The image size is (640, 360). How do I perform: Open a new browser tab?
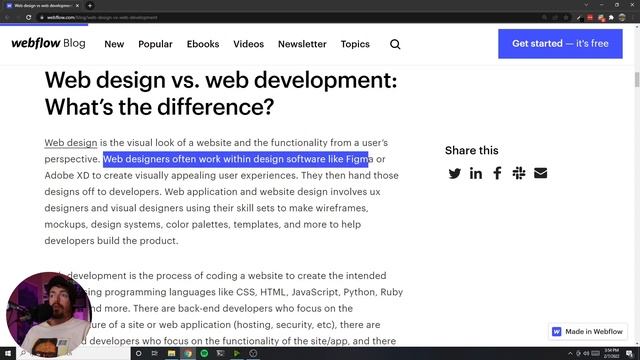coord(90,6)
